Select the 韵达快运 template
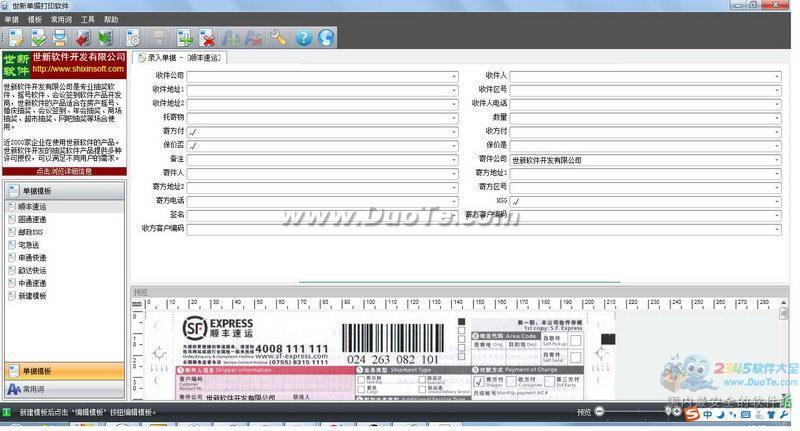The image size is (800, 431). point(32,270)
